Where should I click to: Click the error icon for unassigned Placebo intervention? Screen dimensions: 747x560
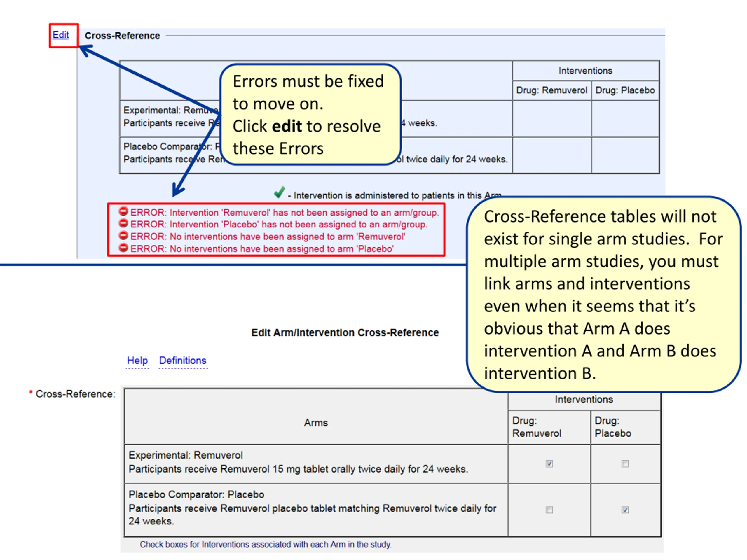click(x=123, y=223)
